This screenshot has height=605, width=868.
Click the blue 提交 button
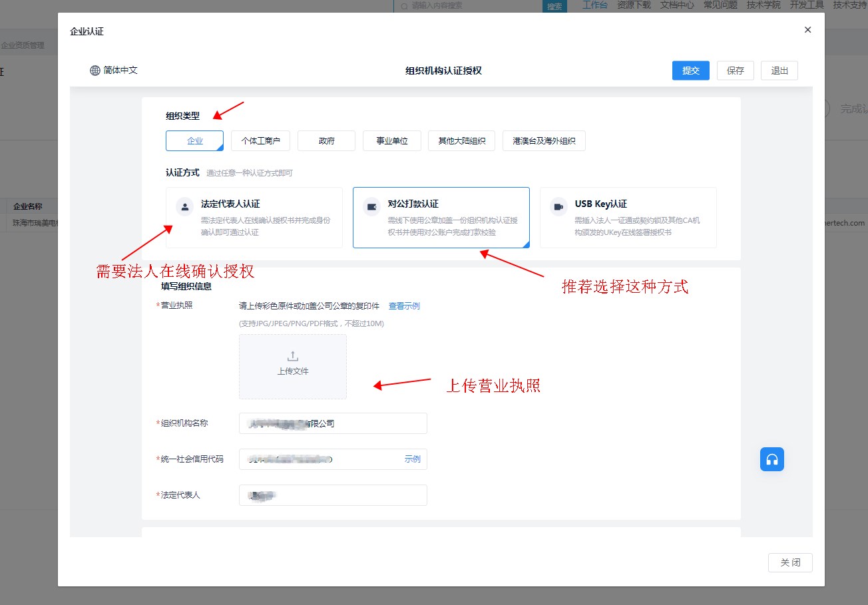pyautogui.click(x=691, y=71)
